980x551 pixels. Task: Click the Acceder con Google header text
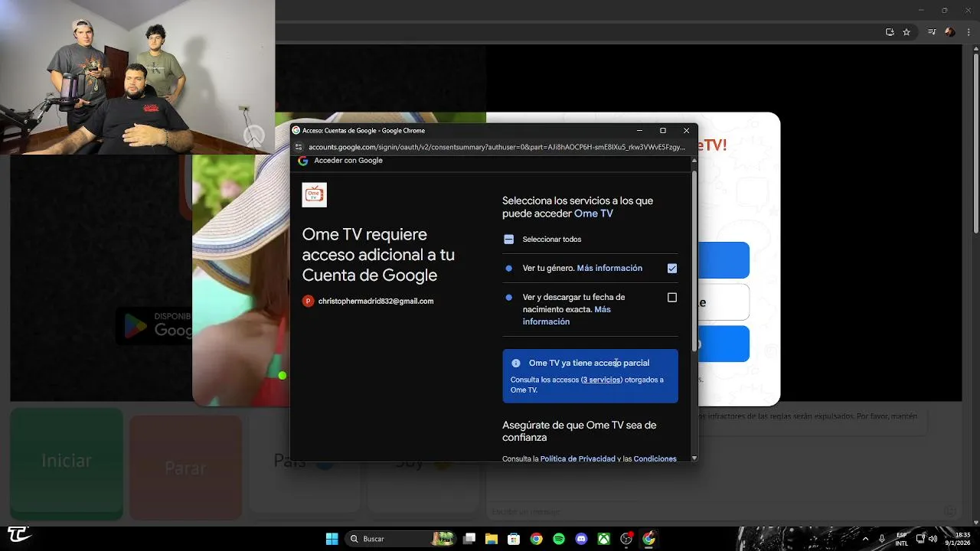348,161
